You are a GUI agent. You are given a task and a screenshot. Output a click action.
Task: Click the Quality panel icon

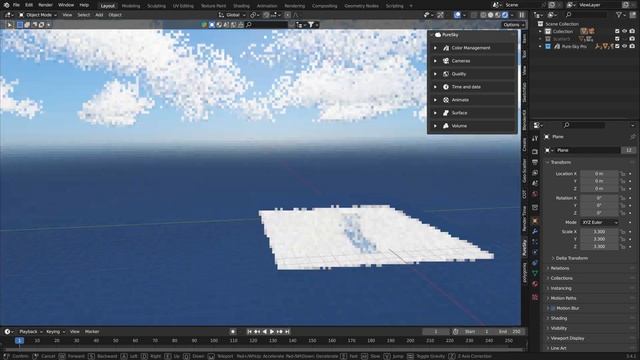pyautogui.click(x=446, y=74)
